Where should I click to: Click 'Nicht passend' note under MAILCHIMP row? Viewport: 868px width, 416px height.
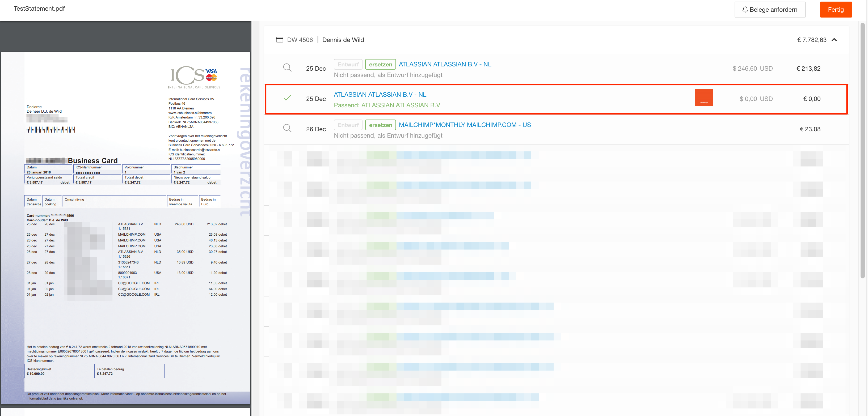click(388, 135)
